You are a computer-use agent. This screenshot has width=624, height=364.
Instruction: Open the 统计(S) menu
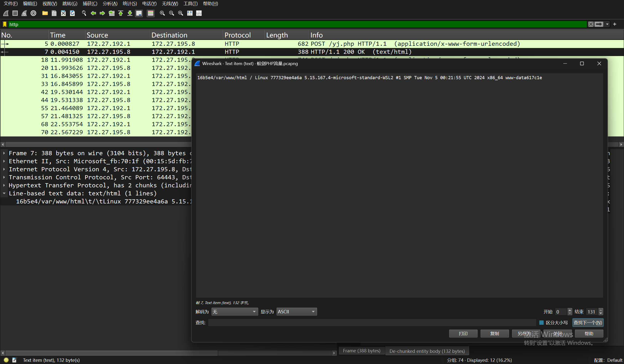(x=129, y=3)
